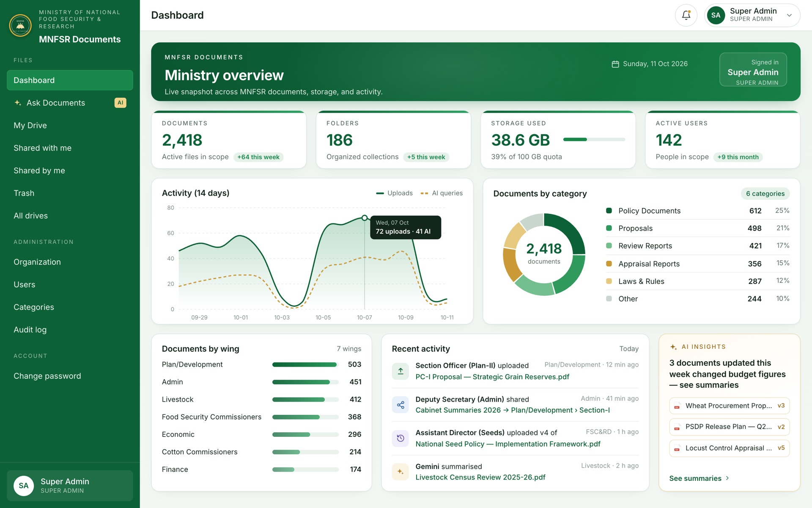Click the SA avatar in the top bar
The height and width of the screenshot is (508, 812).
pos(716,15)
